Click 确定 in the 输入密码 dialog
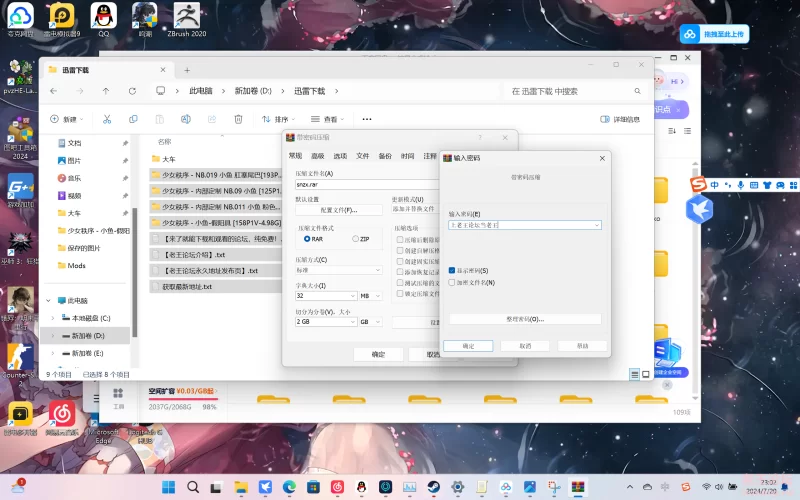Viewport: 800px width, 500px height. tap(468, 346)
